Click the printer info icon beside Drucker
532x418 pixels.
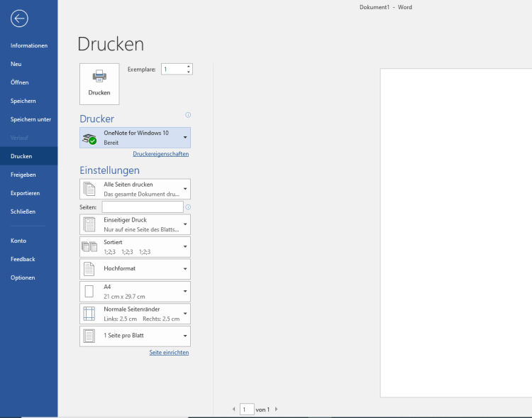point(188,115)
